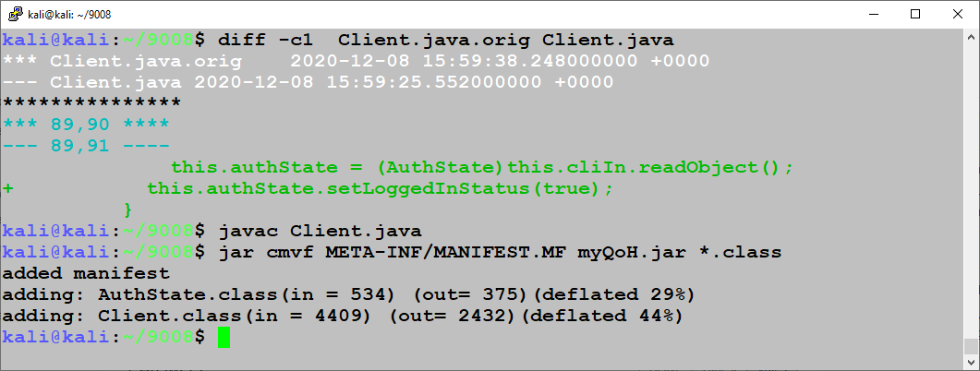980x371 pixels.
Task: Click the Client.java.orig timestamp line
Action: coord(357,61)
